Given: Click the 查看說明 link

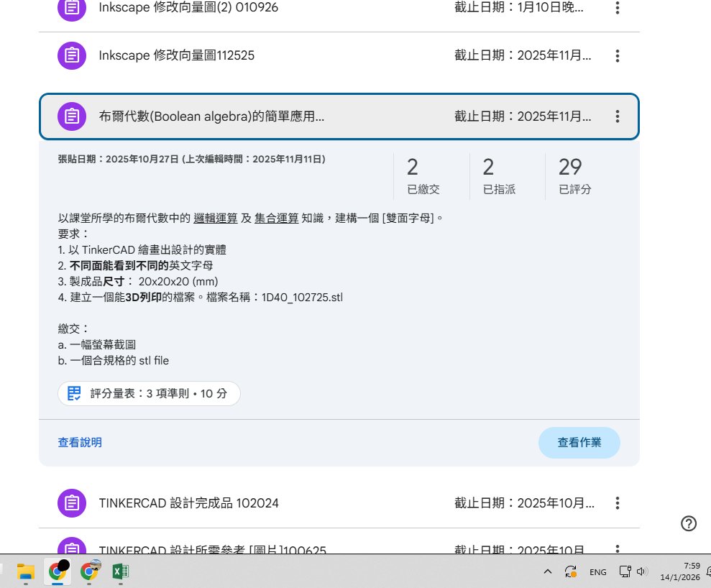Looking at the screenshot, I should tap(80, 443).
